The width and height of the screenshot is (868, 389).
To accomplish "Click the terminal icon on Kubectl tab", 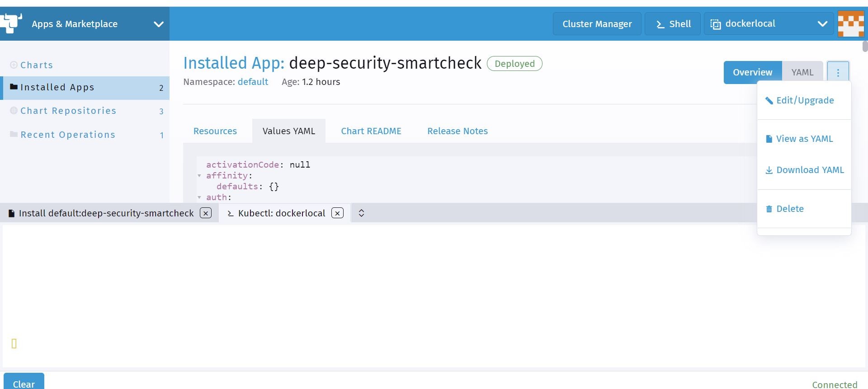I will pyautogui.click(x=231, y=214).
